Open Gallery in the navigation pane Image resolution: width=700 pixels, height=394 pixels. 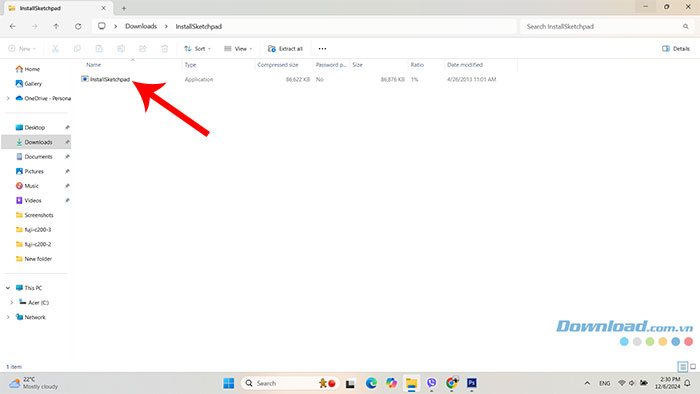29,83
